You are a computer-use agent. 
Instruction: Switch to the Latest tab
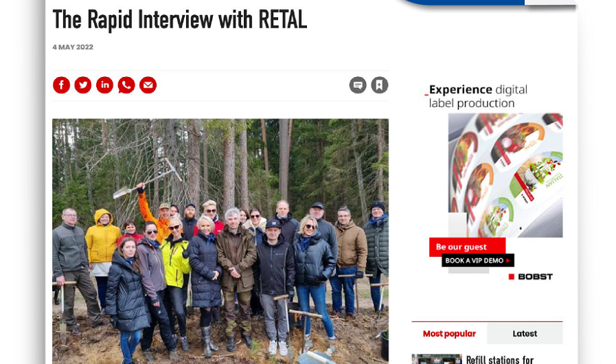coord(525,334)
